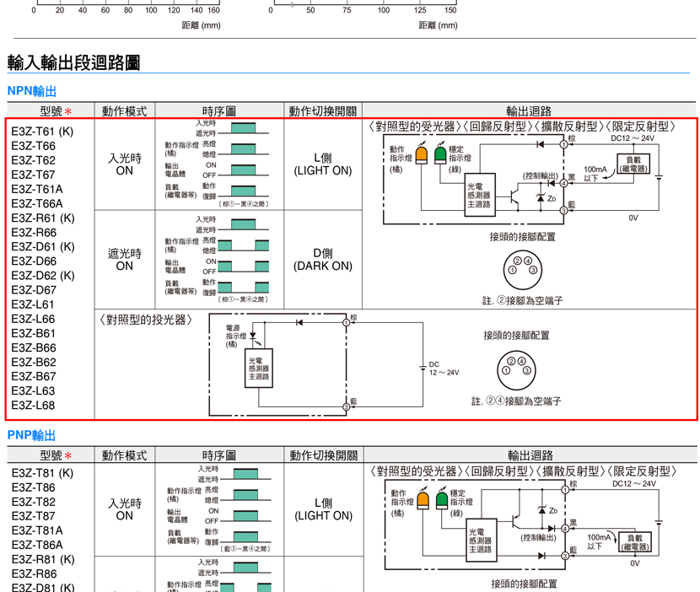
Task: Select 入光時 ON in the PNP table
Action: tap(125, 509)
